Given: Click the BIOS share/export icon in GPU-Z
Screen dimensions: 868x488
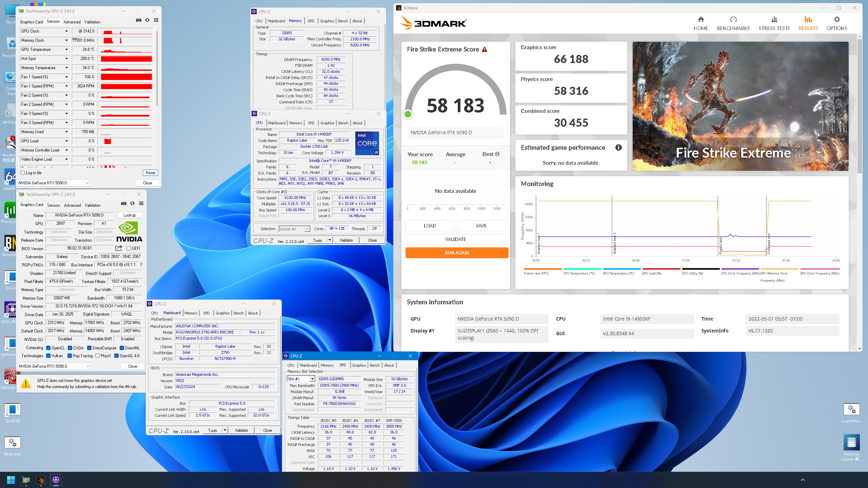Looking at the screenshot, I should click(119, 248).
